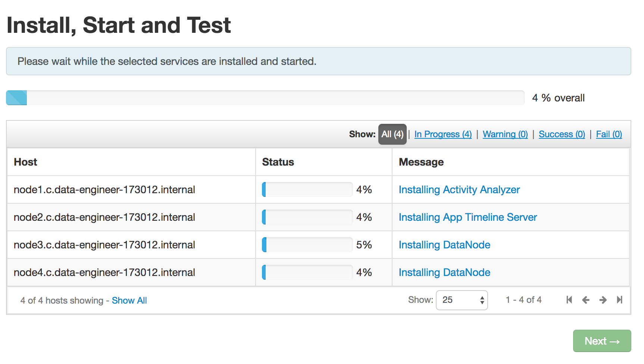Filter hosts by Warning (0)
Viewport: 644px width, 364px height.
(505, 134)
